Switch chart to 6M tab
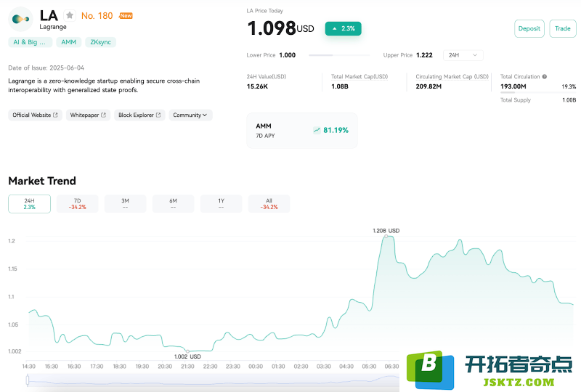 (173, 204)
